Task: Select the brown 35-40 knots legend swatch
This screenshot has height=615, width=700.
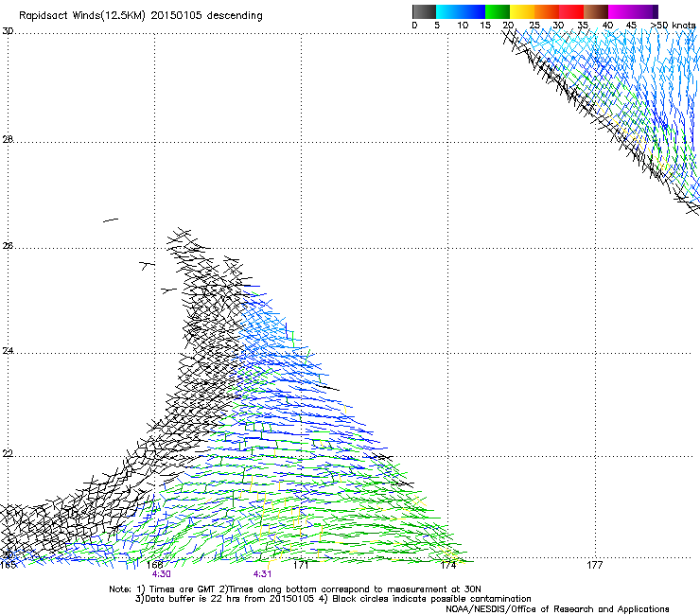Action: tap(596, 11)
